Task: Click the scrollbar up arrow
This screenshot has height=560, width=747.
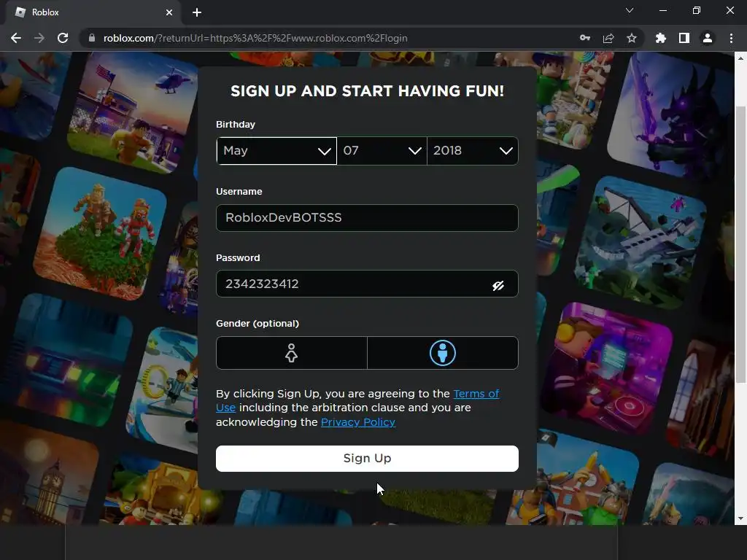Action: point(741,58)
